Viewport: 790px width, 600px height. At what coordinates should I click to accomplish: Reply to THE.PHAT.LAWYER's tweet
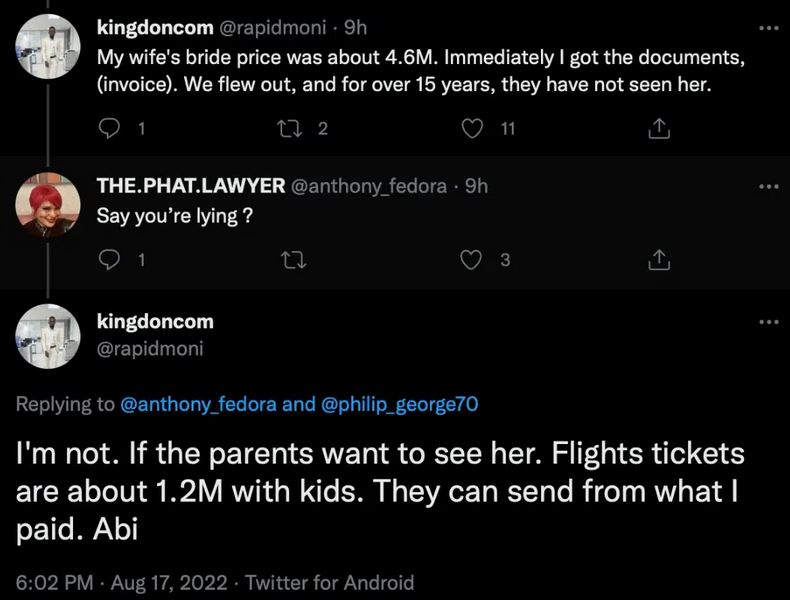coord(111,260)
